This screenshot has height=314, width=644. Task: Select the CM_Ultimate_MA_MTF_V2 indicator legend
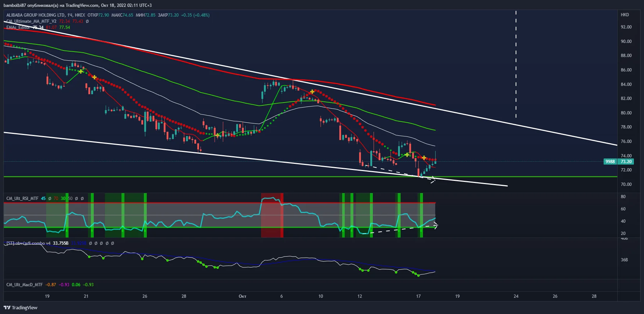point(31,21)
